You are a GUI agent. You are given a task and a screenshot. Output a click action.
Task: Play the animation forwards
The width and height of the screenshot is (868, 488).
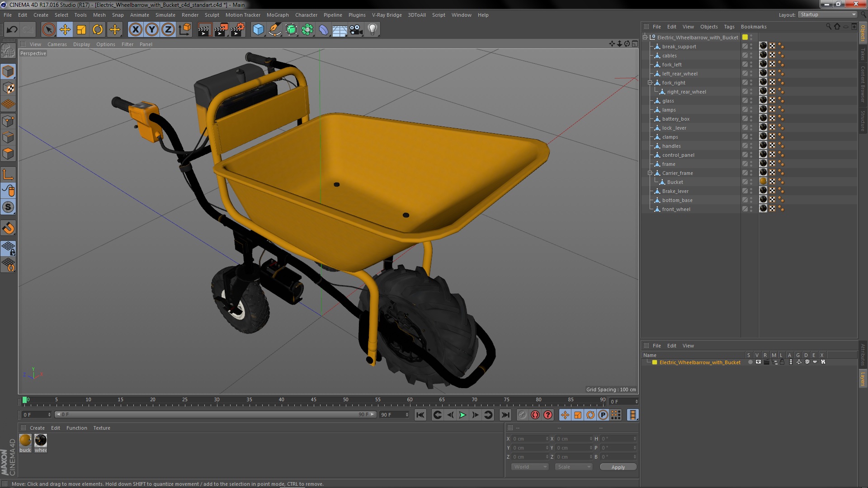462,415
